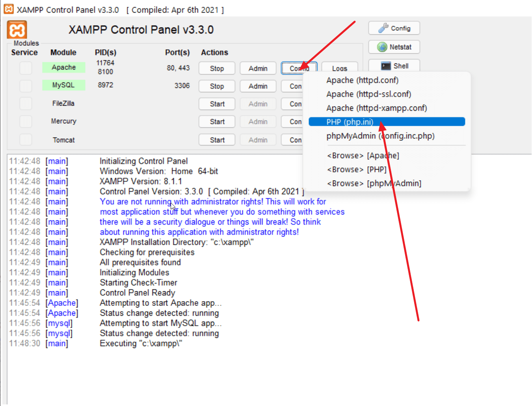Click the XAMPP orange logo icon

(x=17, y=30)
